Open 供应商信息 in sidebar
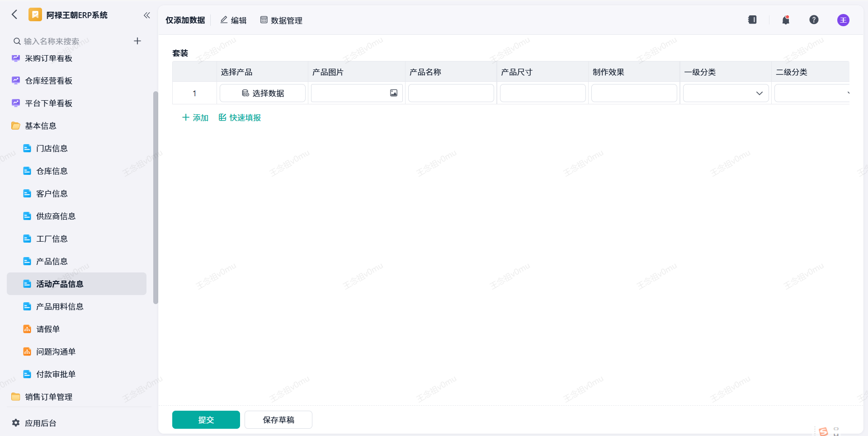The width and height of the screenshot is (868, 436). [76, 216]
